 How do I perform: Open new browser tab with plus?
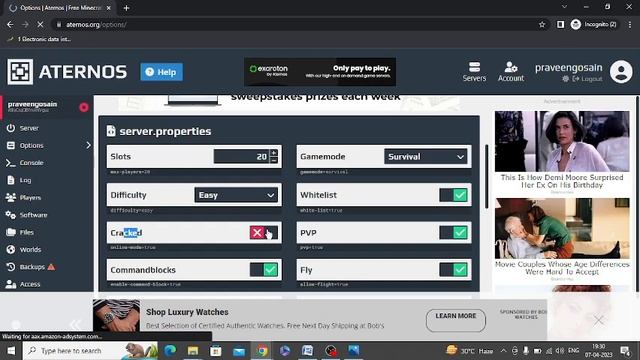tap(127, 8)
